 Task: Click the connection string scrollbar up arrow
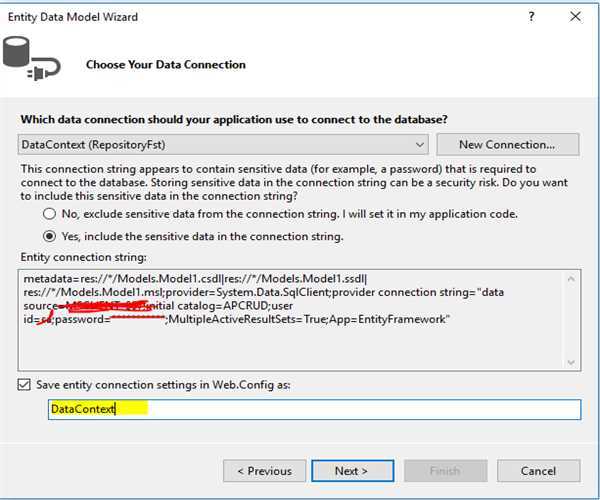click(x=573, y=280)
